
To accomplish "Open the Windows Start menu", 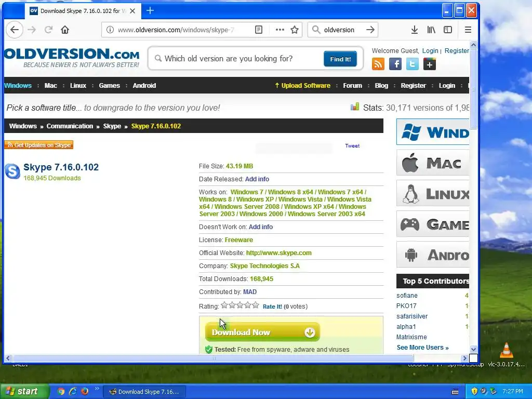I will pos(24,392).
